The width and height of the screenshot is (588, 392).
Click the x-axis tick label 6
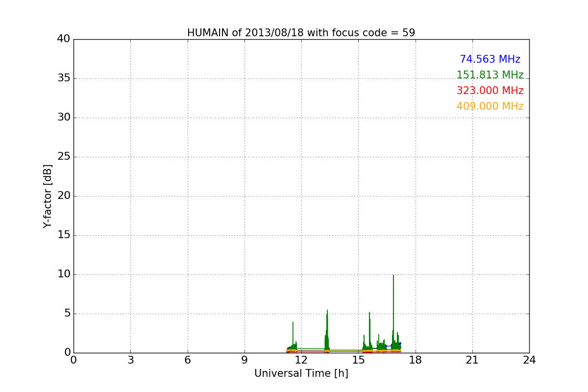[187, 360]
